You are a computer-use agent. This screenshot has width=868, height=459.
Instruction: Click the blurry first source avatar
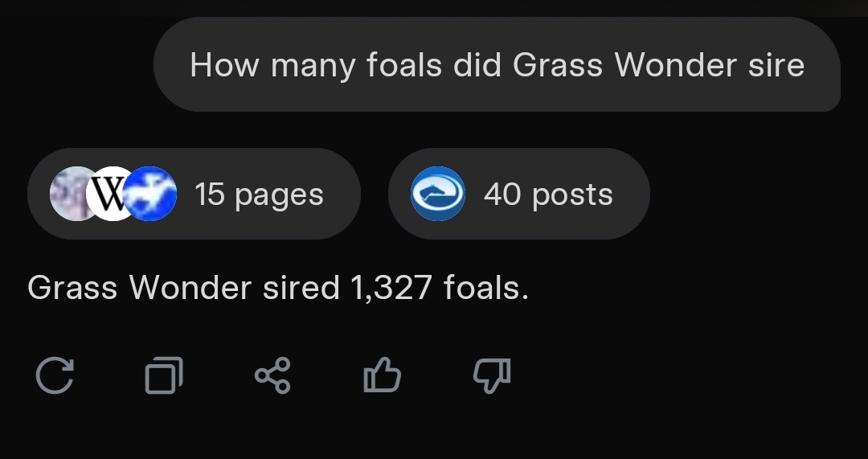coord(72,194)
